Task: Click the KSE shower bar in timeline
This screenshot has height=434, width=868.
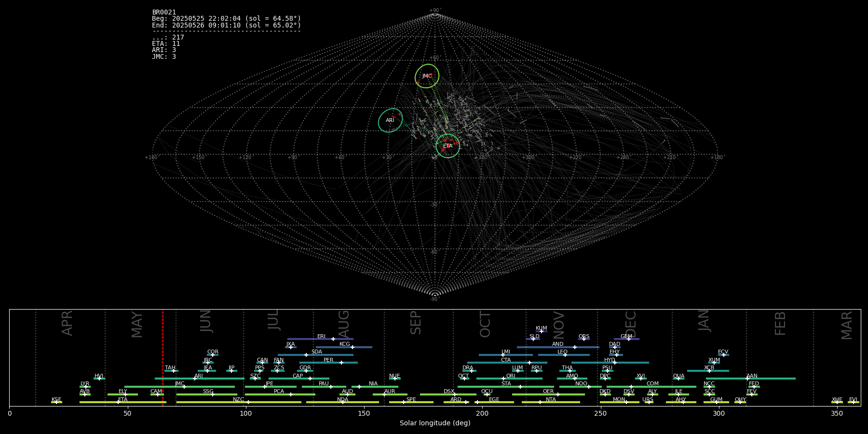Action: (56, 402)
